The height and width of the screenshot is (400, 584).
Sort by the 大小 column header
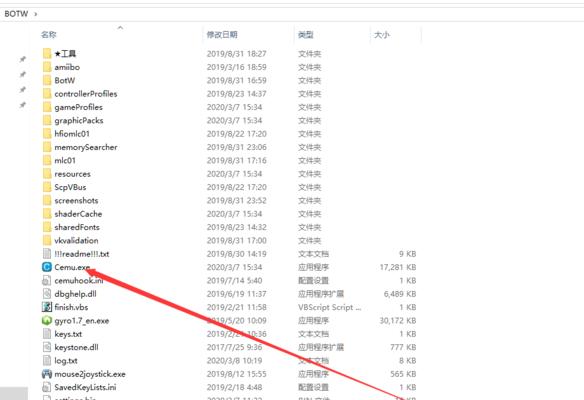tap(382, 35)
